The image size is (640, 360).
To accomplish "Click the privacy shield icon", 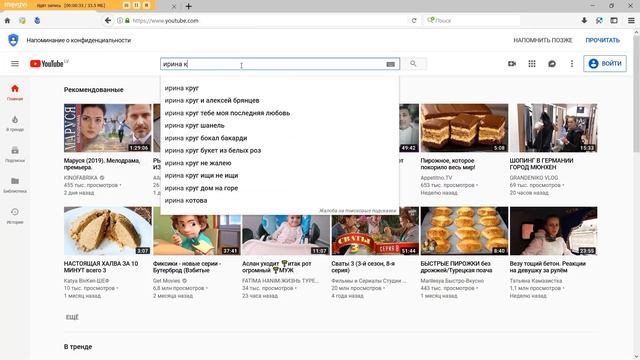I will pos(13,40).
